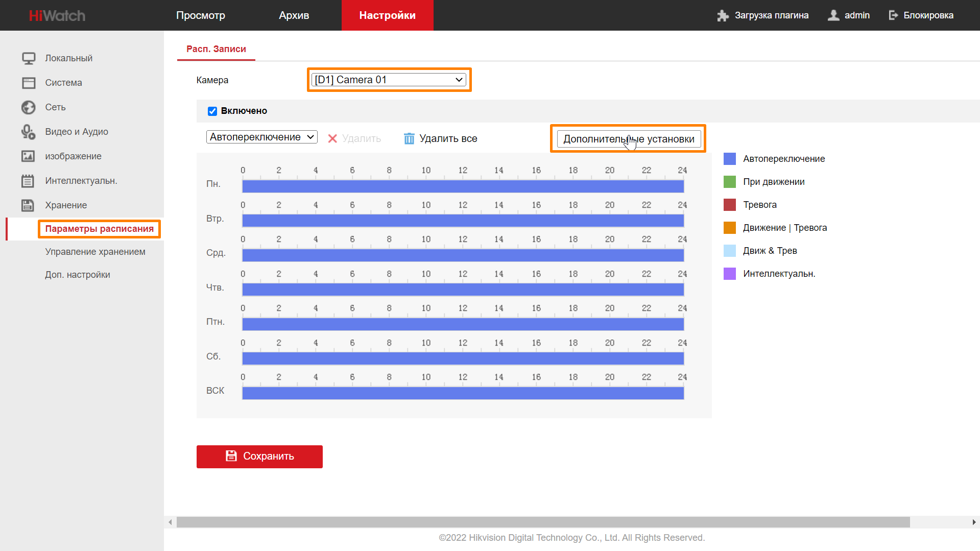The width and height of the screenshot is (980, 551).
Task: Click the plugin puzzle icon
Action: [723, 15]
